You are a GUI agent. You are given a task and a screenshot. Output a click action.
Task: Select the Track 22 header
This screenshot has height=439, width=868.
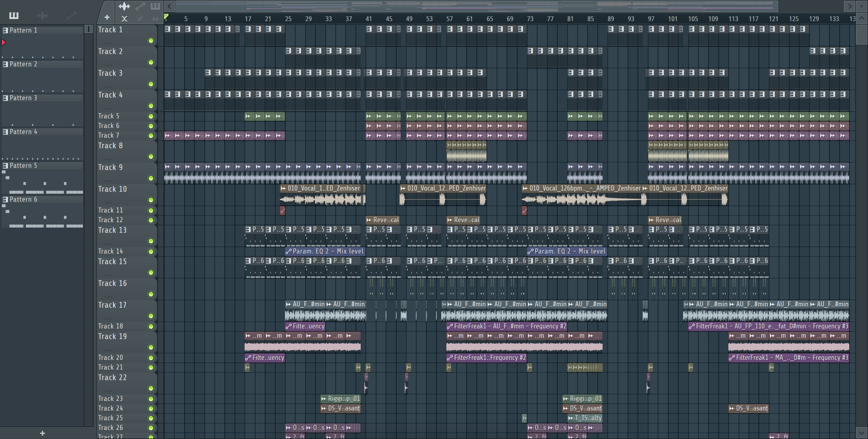(127, 383)
